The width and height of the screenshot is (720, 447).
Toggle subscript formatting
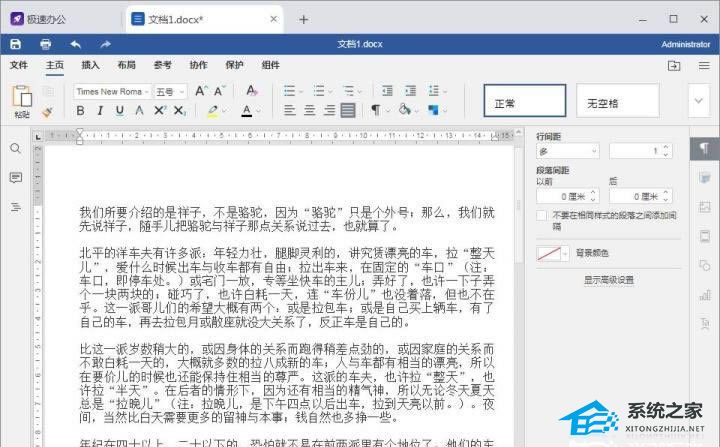pos(180,110)
